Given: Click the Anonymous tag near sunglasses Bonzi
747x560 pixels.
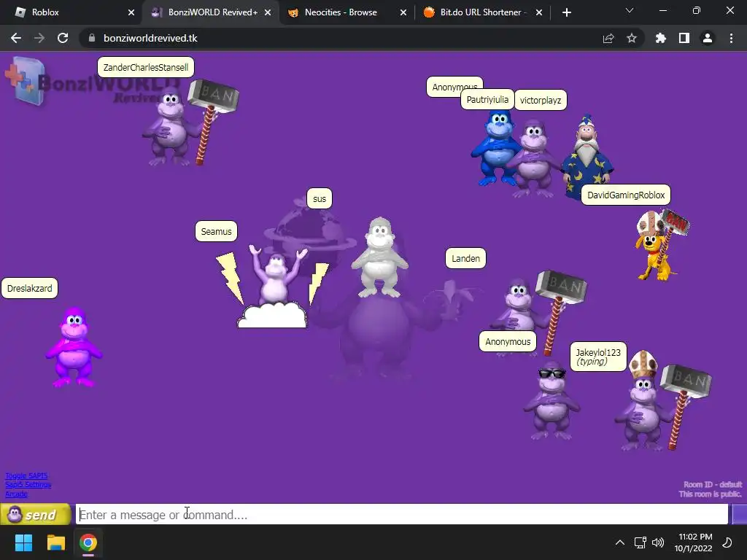Looking at the screenshot, I should [x=508, y=341].
